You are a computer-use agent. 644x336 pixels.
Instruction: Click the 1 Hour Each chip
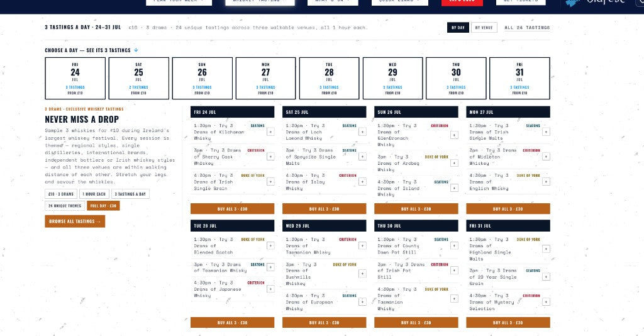pos(94,194)
